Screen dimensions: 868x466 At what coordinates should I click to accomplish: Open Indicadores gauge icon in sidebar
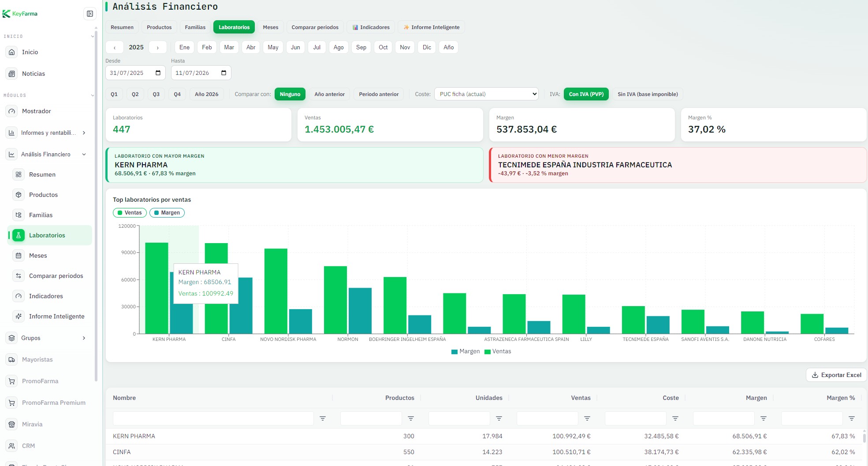coord(19,296)
